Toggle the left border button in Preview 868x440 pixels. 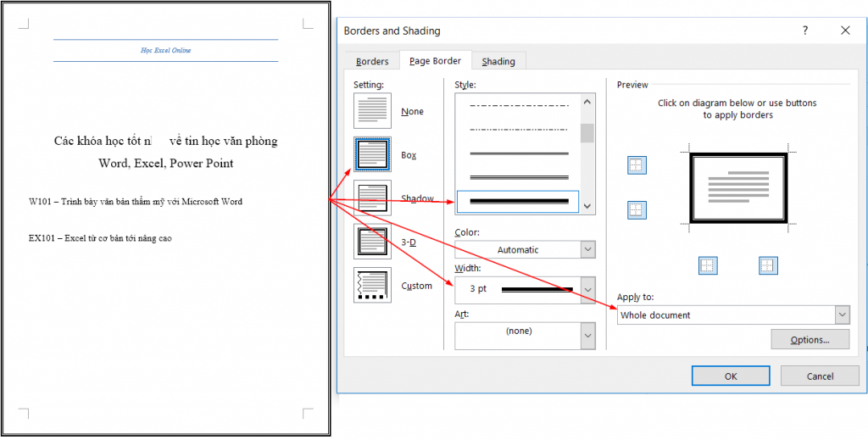tap(708, 266)
